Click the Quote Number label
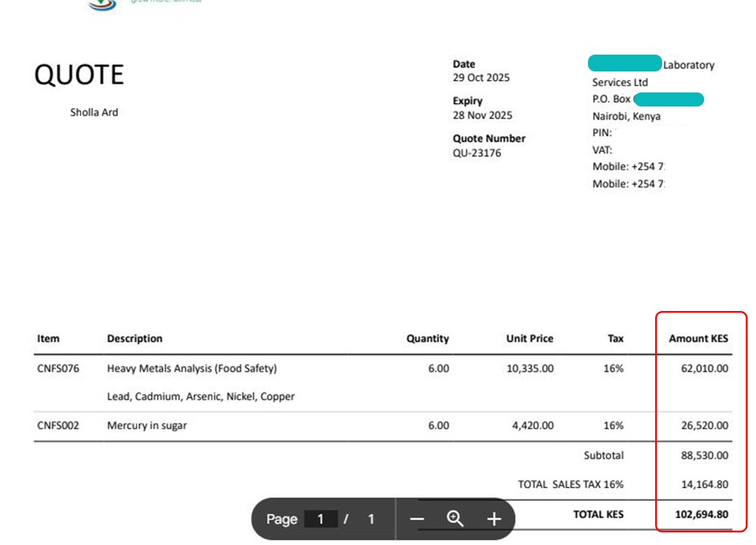This screenshot has width=756, height=545. [489, 139]
